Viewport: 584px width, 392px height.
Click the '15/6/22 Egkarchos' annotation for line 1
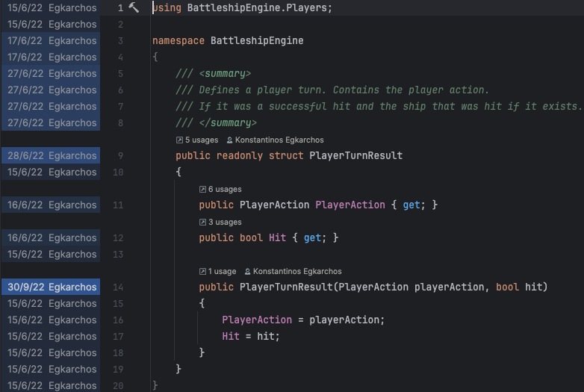click(x=51, y=7)
